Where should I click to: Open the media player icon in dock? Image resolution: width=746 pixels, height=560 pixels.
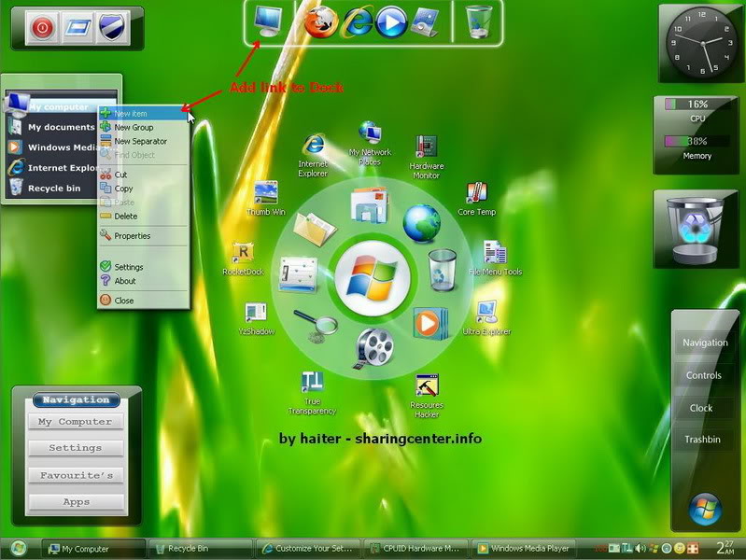tap(391, 22)
